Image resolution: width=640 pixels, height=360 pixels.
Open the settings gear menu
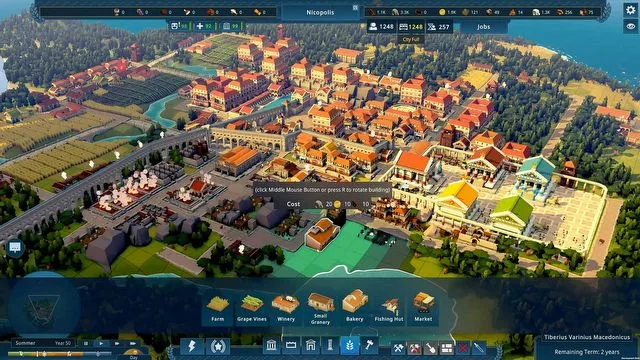pos(631,10)
